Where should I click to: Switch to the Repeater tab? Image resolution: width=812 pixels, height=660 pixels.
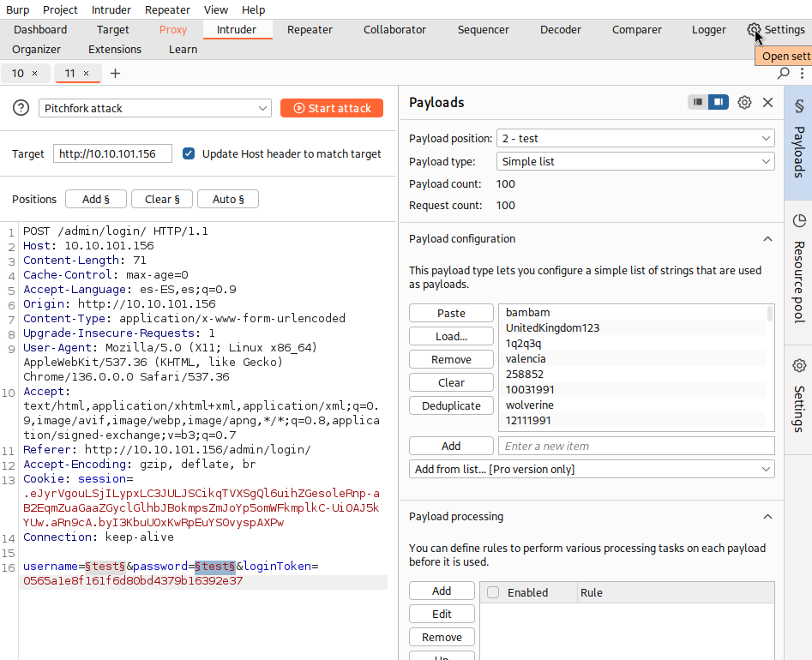tap(310, 29)
